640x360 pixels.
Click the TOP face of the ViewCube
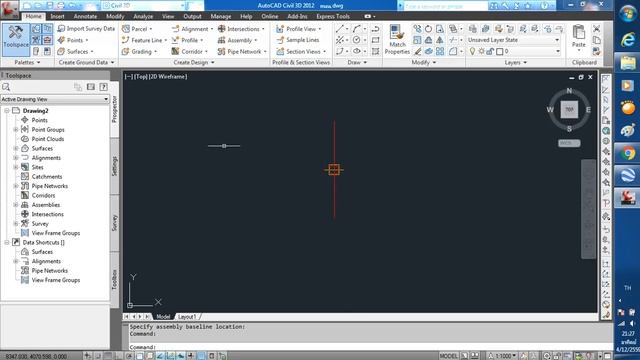click(x=569, y=109)
